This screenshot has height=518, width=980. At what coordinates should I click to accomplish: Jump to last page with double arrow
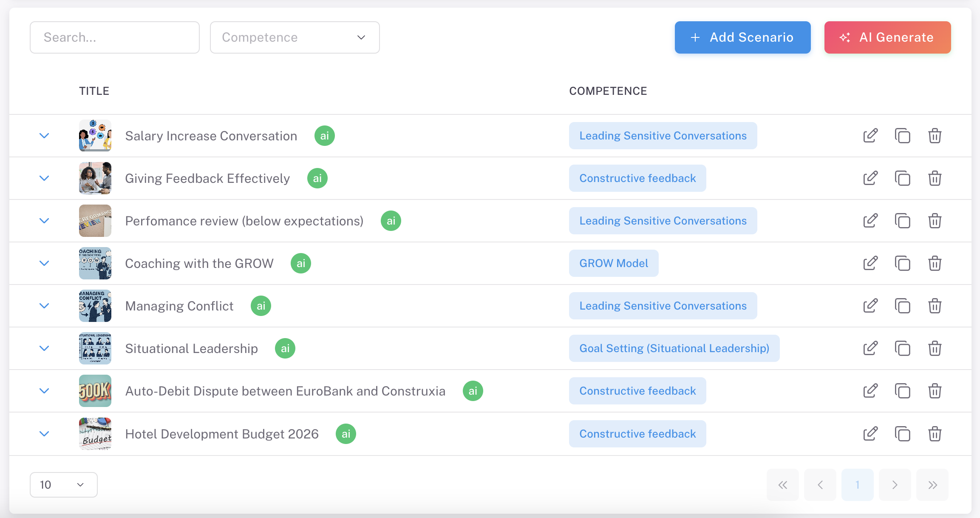click(932, 485)
